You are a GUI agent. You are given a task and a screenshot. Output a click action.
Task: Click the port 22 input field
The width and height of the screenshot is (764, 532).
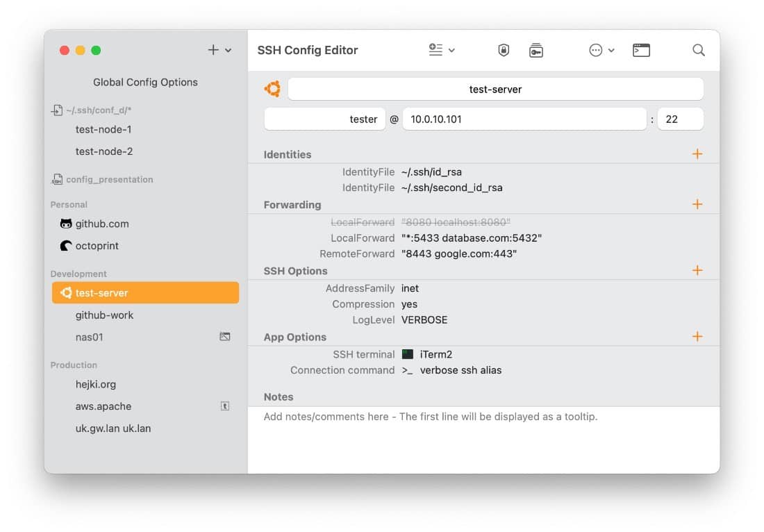click(680, 119)
